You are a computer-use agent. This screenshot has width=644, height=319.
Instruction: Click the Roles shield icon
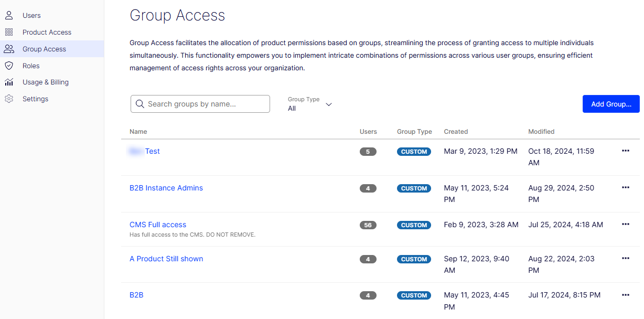coord(9,66)
